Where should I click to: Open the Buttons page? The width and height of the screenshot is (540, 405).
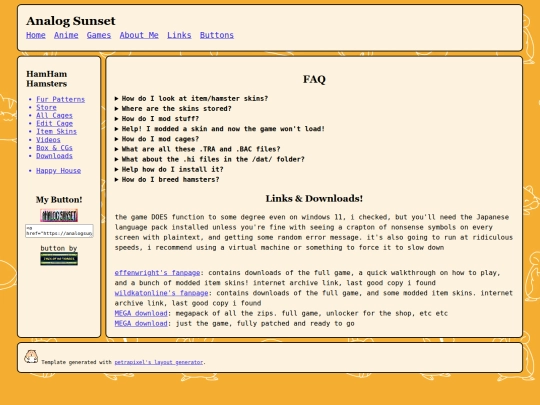(x=217, y=35)
